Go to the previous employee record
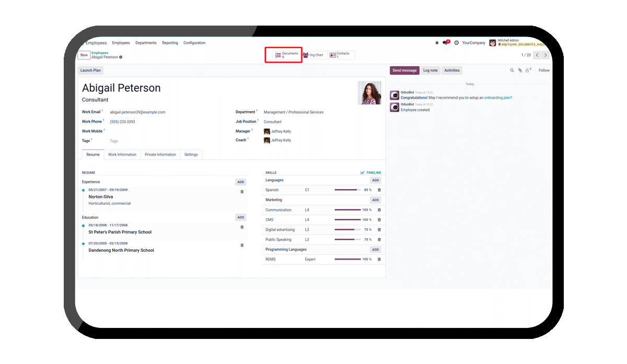The image size is (627, 364). point(537,55)
